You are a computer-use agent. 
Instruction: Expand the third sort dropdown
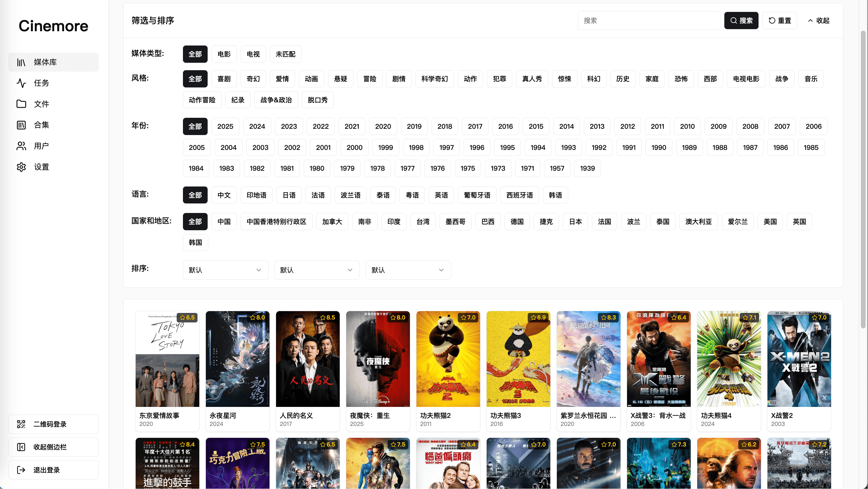pos(408,270)
